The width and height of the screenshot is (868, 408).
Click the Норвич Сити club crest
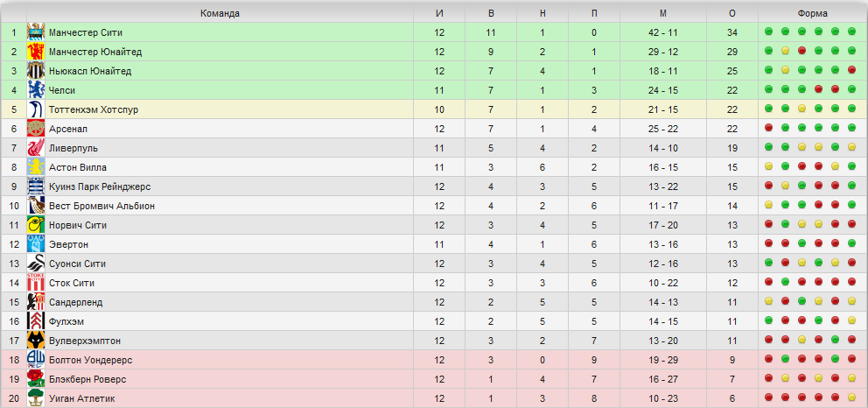click(36, 225)
